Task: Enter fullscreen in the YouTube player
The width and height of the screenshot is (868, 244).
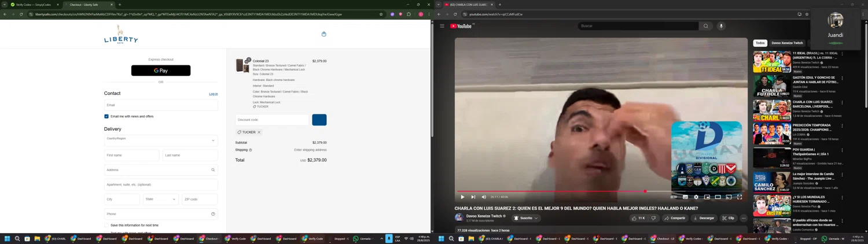Action: (740, 197)
